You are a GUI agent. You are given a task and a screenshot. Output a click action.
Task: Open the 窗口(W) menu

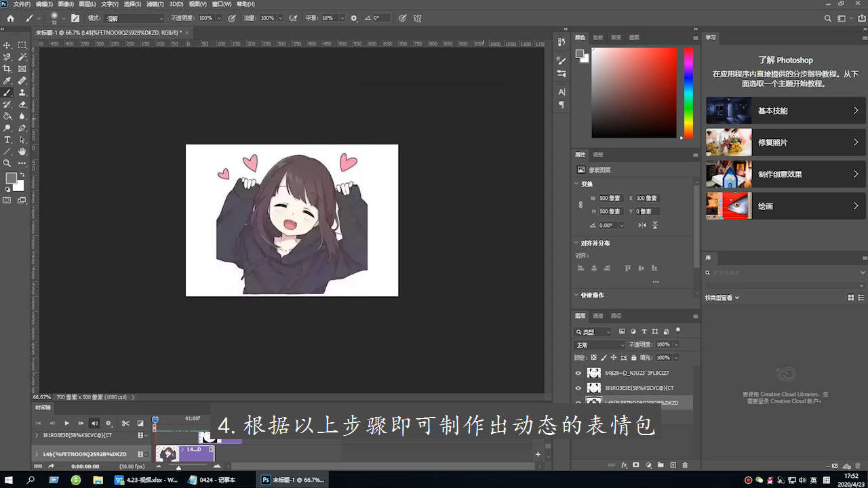[x=222, y=4]
